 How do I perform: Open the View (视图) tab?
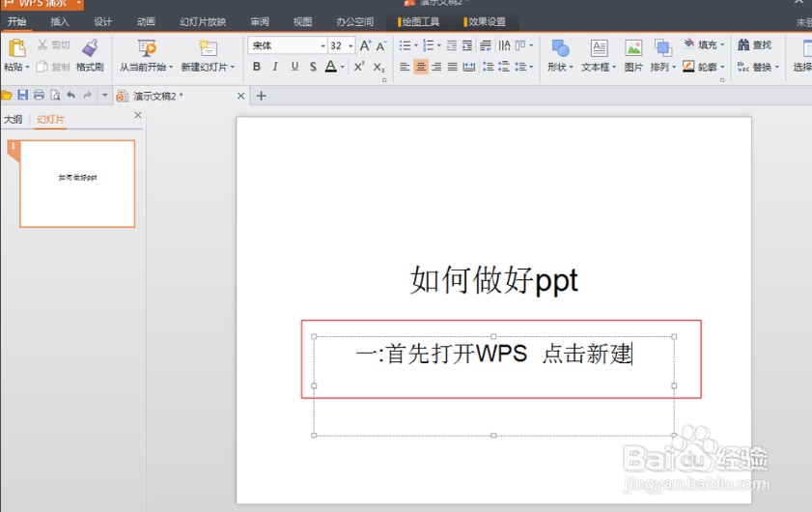(x=302, y=22)
